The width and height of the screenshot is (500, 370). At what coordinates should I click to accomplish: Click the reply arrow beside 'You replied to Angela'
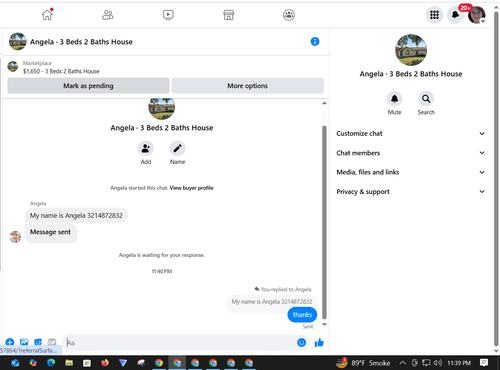pos(257,289)
